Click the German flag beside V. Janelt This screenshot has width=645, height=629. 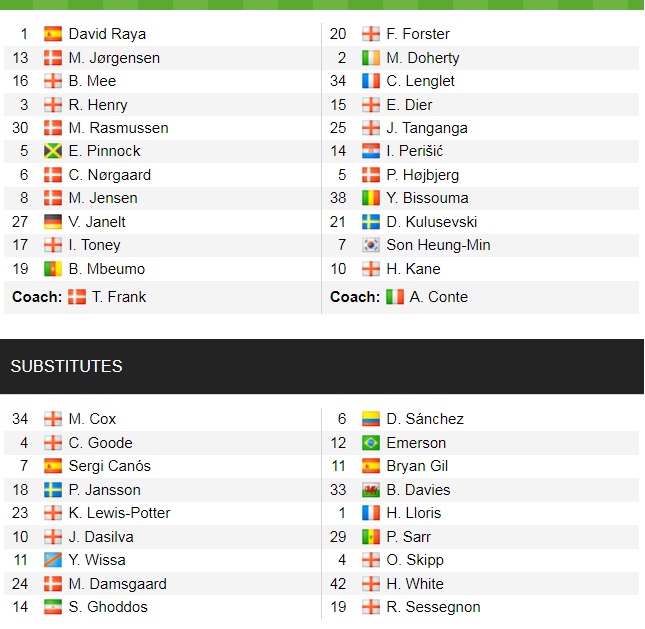click(53, 222)
